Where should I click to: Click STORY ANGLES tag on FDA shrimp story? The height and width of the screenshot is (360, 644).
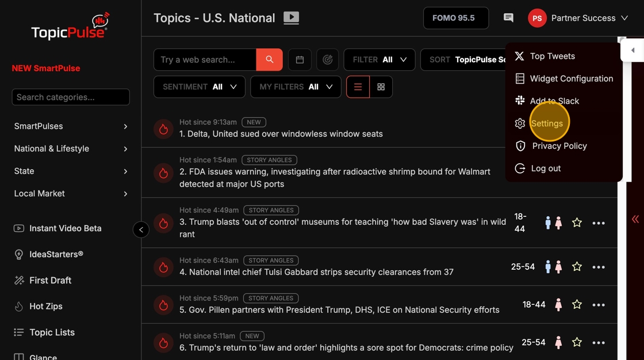pyautogui.click(x=270, y=160)
